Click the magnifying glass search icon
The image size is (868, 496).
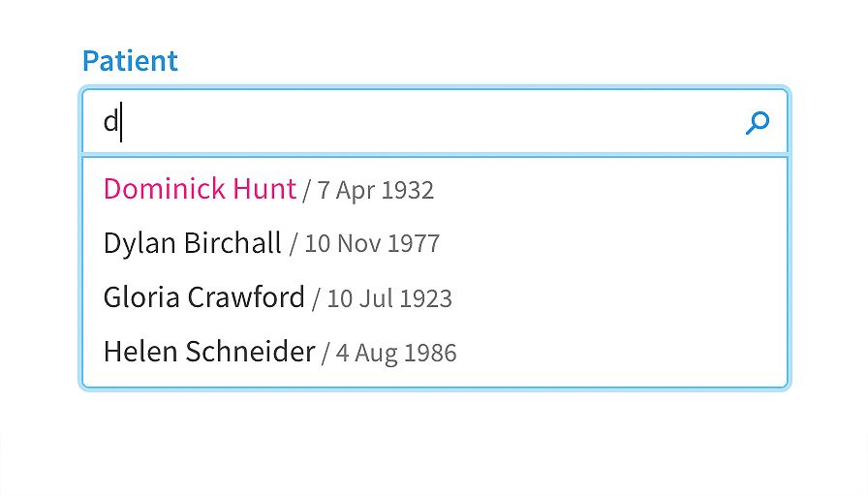coord(758,123)
